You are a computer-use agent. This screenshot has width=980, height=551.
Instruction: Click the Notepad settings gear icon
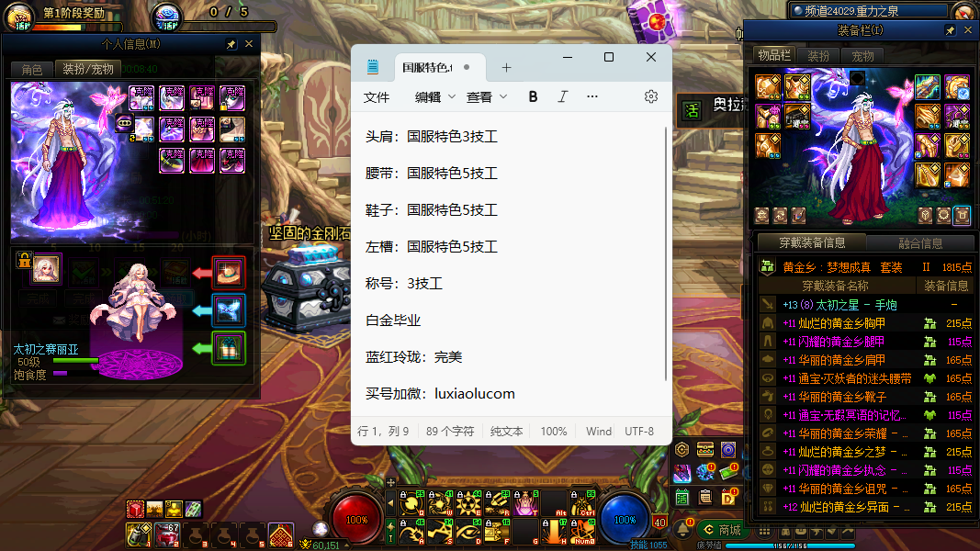coord(651,96)
